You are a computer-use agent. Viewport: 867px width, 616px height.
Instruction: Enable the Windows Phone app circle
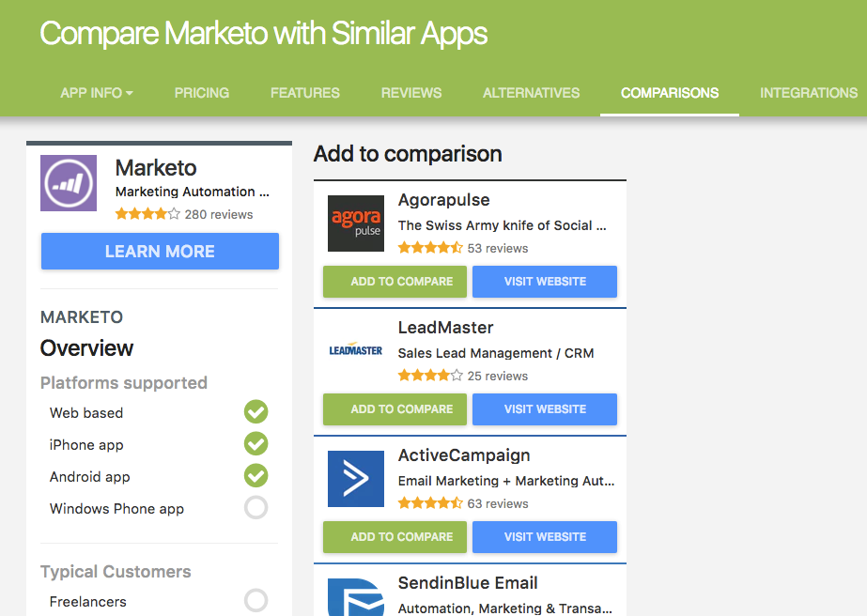(256, 508)
